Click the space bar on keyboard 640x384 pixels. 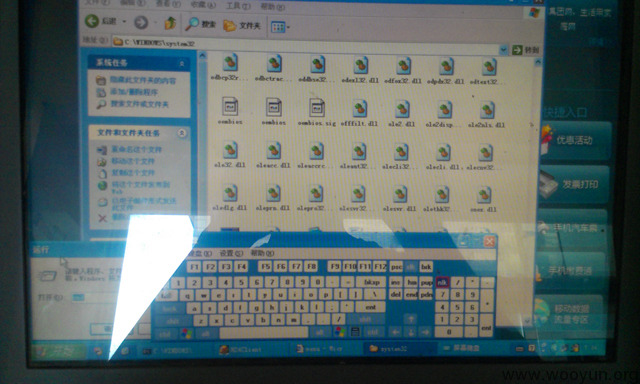(x=264, y=332)
